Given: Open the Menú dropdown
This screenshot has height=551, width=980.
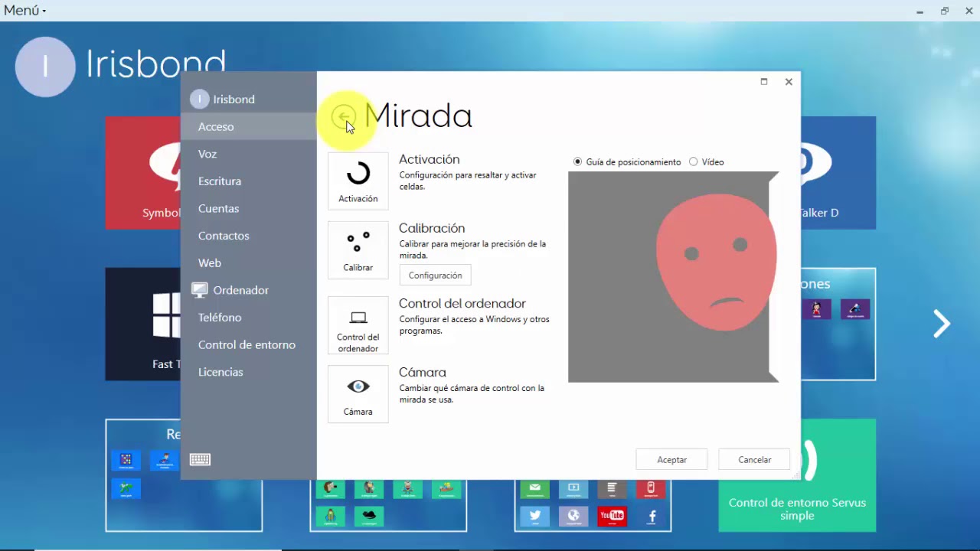Looking at the screenshot, I should 24,10.
